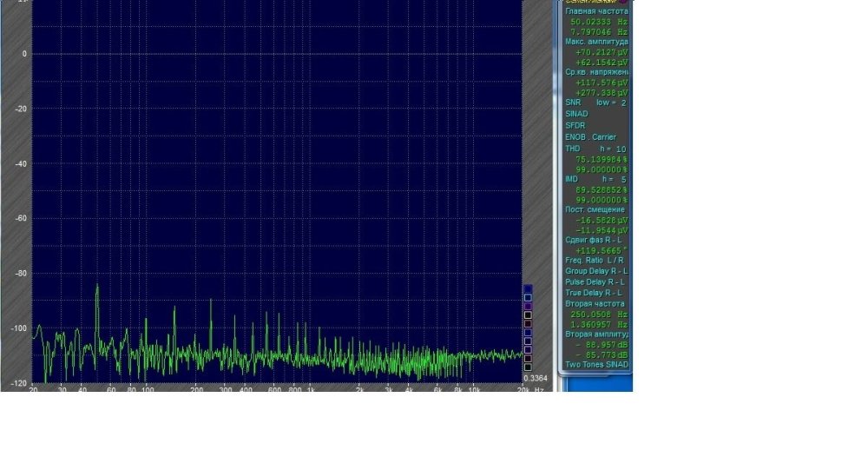Image resolution: width=868 pixels, height=457 pixels.
Task: Click the Главная частота heading
Action: (x=596, y=11)
